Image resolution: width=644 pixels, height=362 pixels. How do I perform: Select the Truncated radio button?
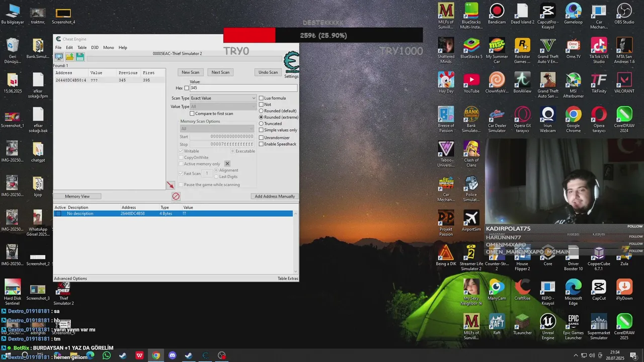pyautogui.click(x=261, y=124)
